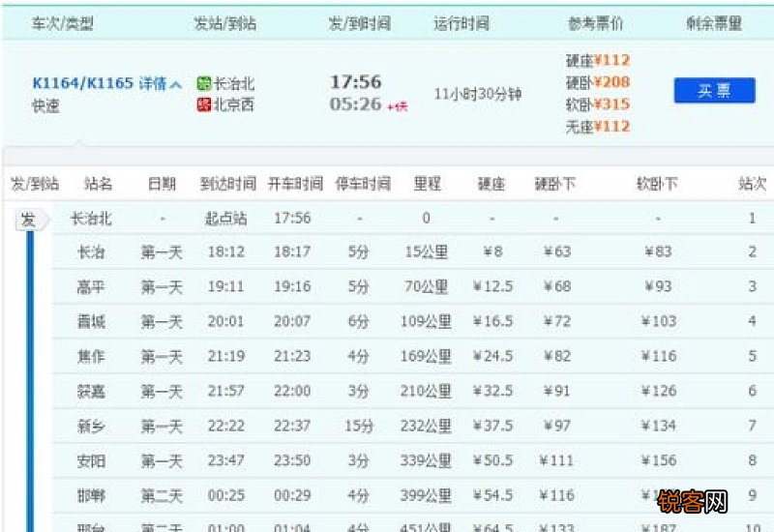Click the 17:56 departure time in summary
Viewport: 774px width, 532px height.
(355, 82)
